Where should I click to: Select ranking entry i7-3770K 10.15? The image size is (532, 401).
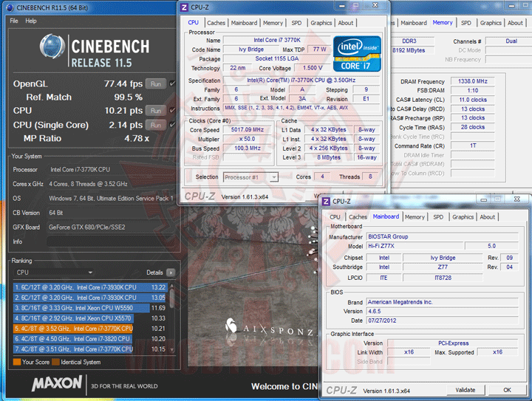91,349
